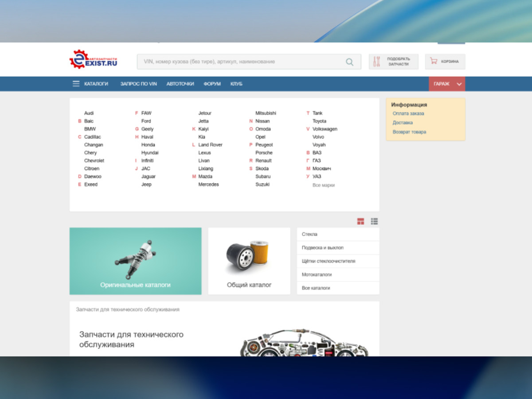Open the Exist.ru logo homepage
532x399 pixels.
click(94, 59)
